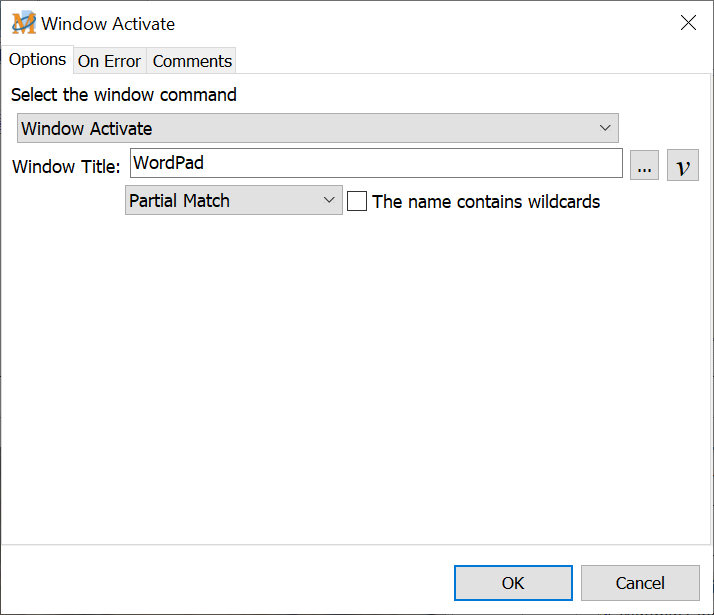Screen dimensions: 714x615
Task: Open the Comments tab
Action: 192,61
